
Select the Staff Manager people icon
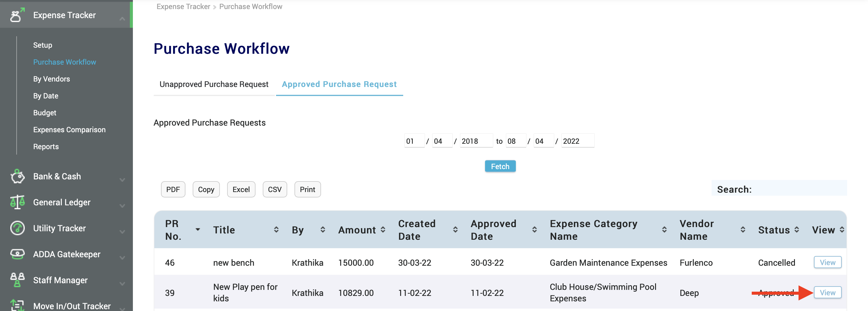[17, 280]
